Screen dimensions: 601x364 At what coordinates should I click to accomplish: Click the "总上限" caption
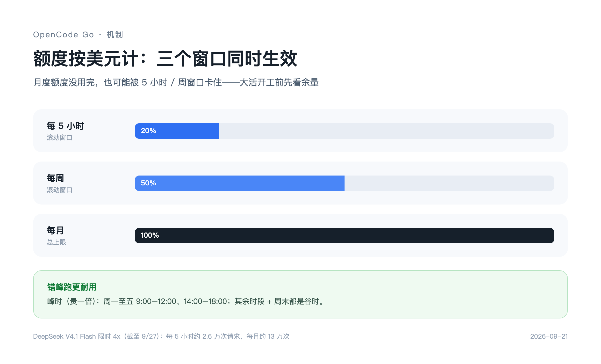click(x=56, y=242)
